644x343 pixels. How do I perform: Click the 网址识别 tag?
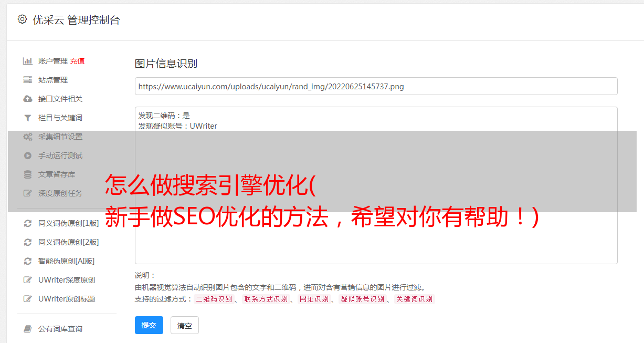(314, 299)
